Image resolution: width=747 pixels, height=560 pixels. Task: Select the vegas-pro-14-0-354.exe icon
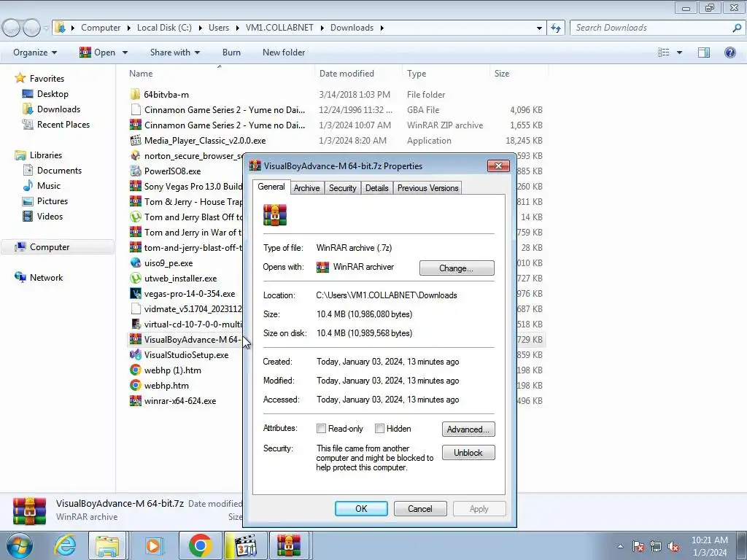pyautogui.click(x=135, y=294)
